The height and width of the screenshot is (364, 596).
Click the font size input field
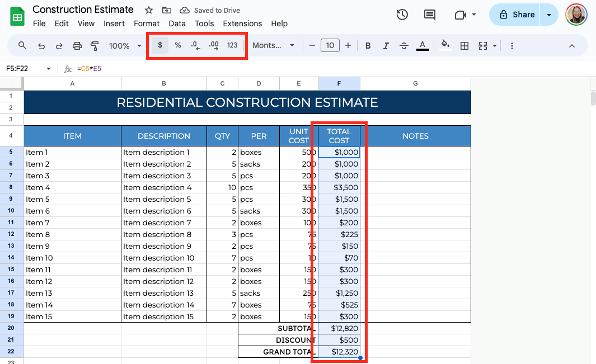(x=330, y=46)
